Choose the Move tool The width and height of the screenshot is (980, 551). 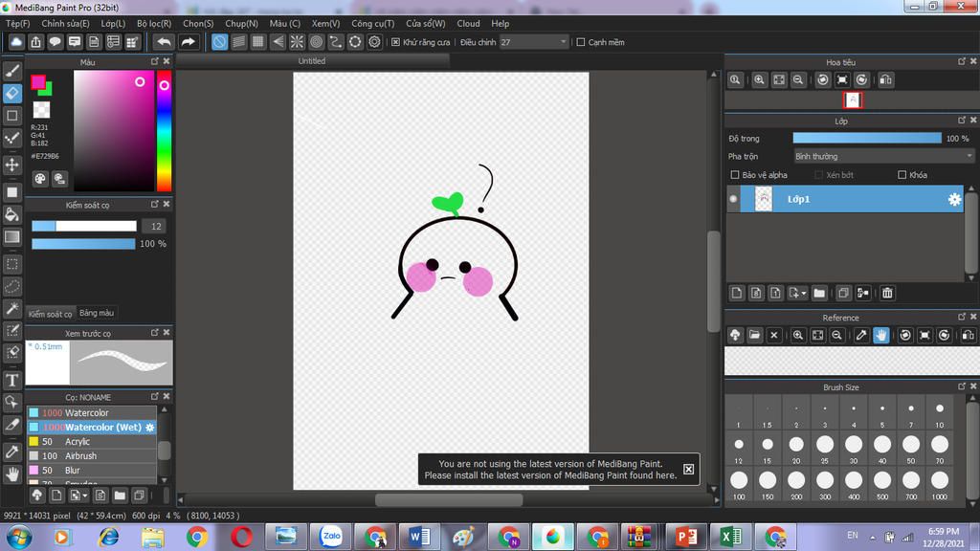point(11,165)
